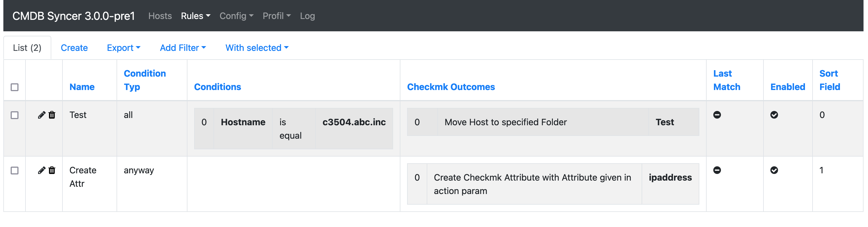The width and height of the screenshot is (868, 227).
Task: Open the Rules menu in navbar
Action: (196, 16)
